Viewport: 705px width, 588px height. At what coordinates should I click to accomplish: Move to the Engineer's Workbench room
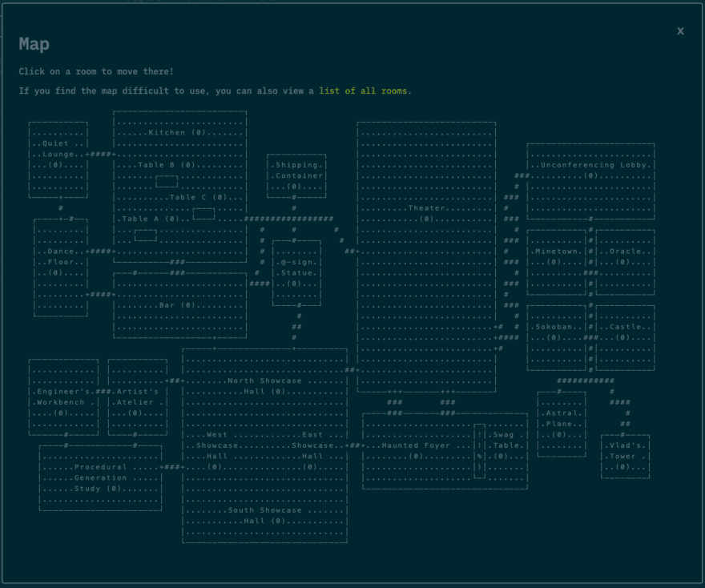(63, 397)
